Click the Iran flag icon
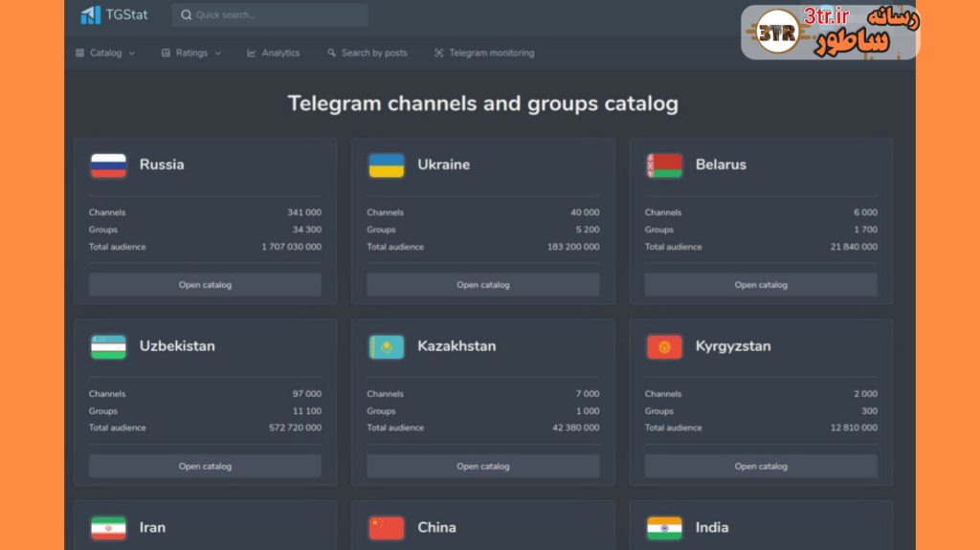This screenshot has width=980, height=550. (108, 528)
